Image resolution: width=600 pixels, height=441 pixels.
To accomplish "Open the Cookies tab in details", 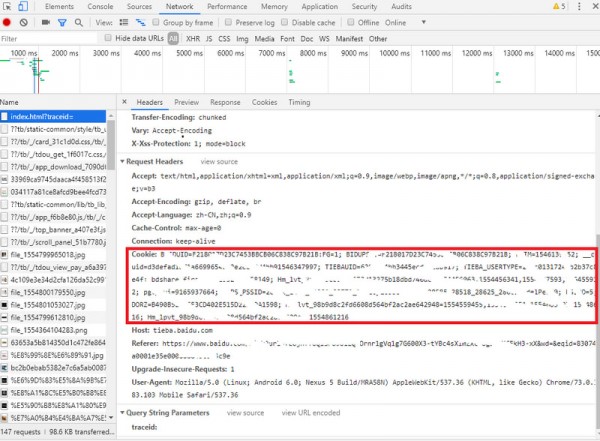I will [264, 102].
